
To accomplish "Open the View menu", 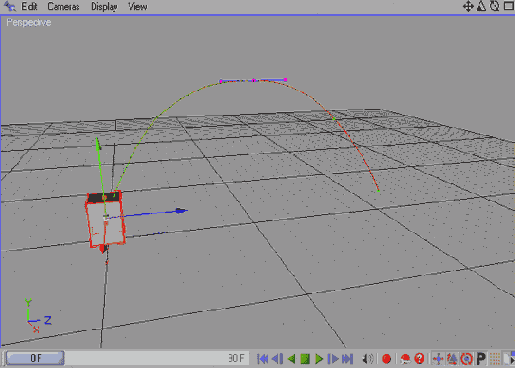I will 138,6.
